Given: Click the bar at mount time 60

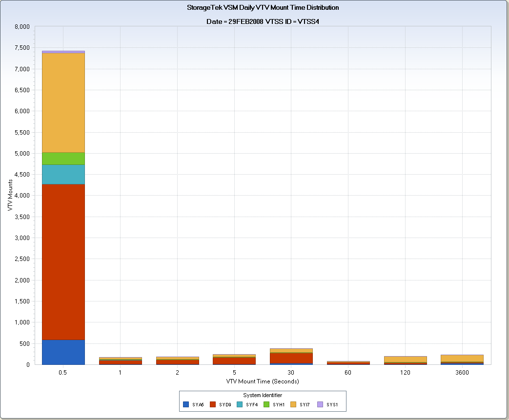Looking at the screenshot, I should tap(348, 363).
